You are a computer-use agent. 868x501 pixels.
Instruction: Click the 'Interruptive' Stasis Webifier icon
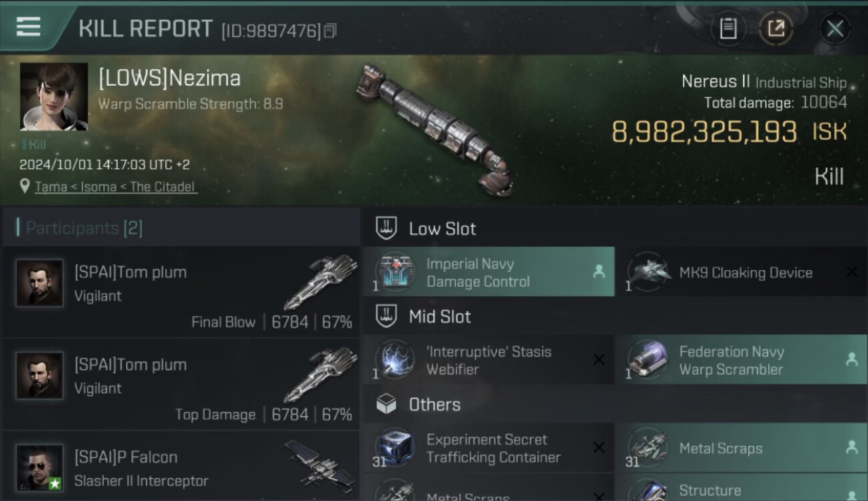pyautogui.click(x=395, y=359)
